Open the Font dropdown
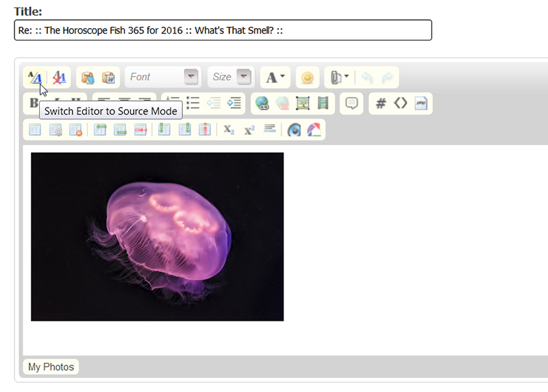548x392 pixels. pos(163,77)
